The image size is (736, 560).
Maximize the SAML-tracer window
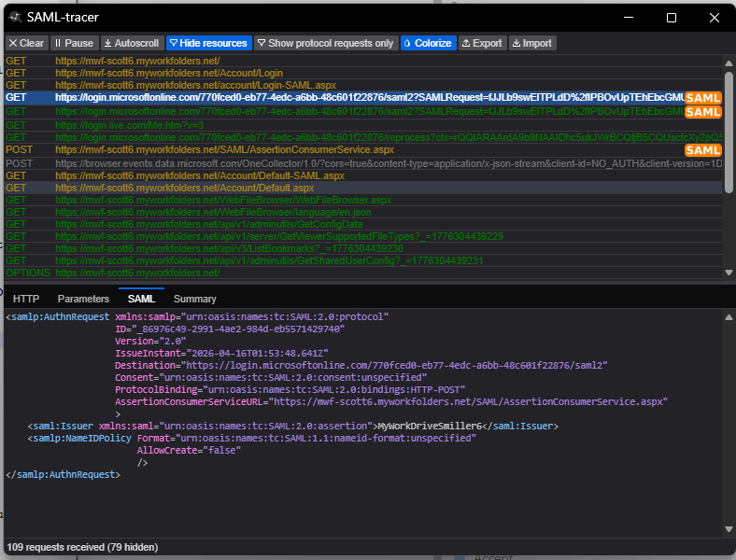672,17
